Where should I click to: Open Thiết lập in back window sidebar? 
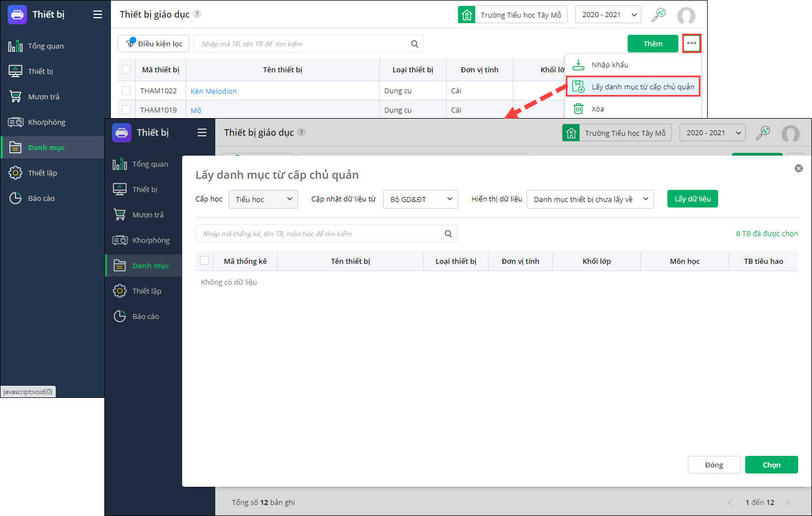coord(52,173)
